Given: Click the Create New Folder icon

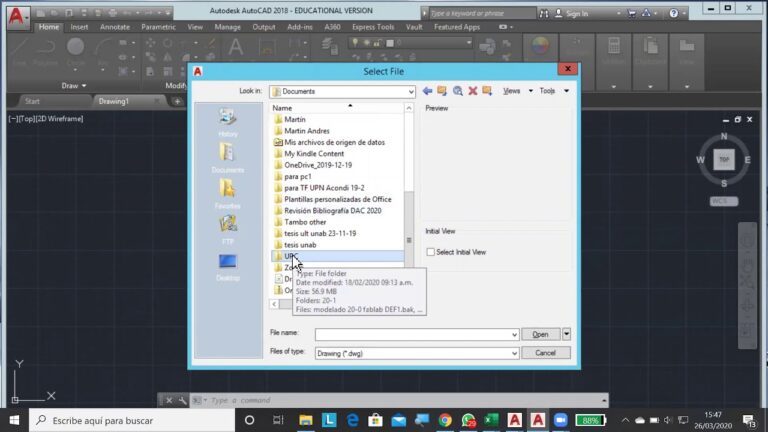Looking at the screenshot, I should (x=487, y=91).
